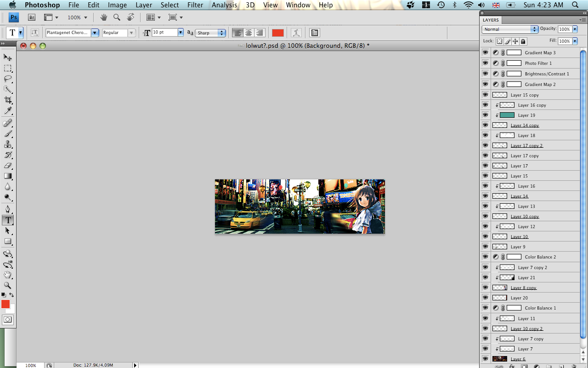The image size is (588, 368).
Task: Hide the Gradient Map 3 adjustment layer
Action: [x=485, y=52]
